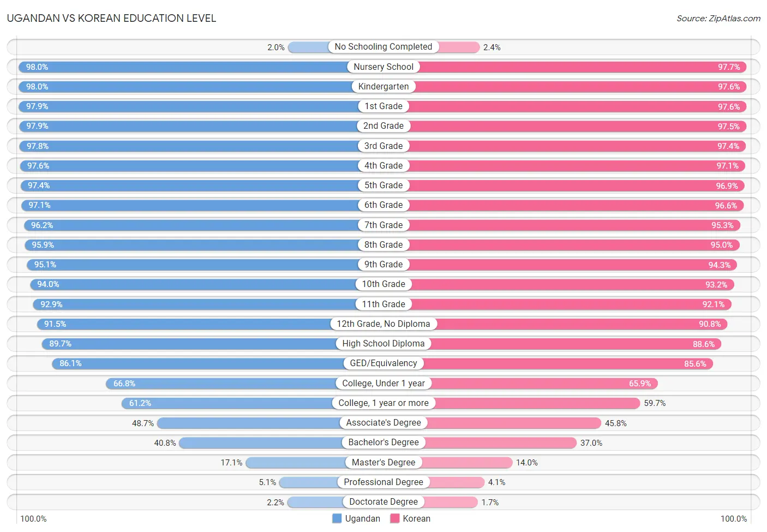
Task: Click the Ugandan 98.0% Kindergarten bar
Action: coord(201,87)
